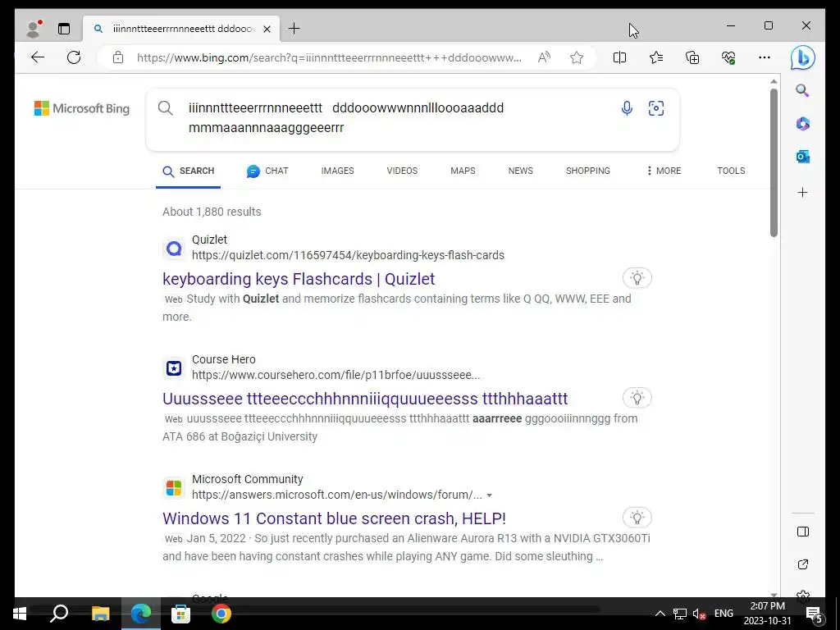Open the Edge profile icon
This screenshot has width=840, height=630.
click(x=34, y=29)
